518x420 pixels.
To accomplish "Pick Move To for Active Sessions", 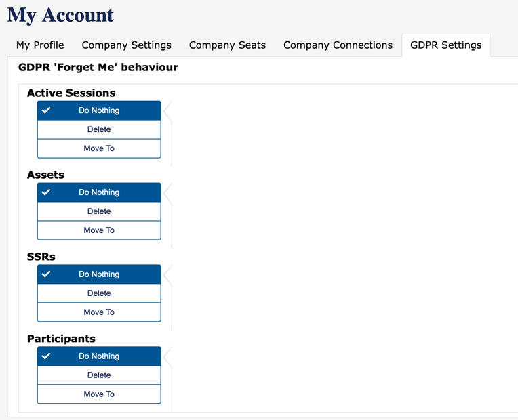I will pos(99,148).
